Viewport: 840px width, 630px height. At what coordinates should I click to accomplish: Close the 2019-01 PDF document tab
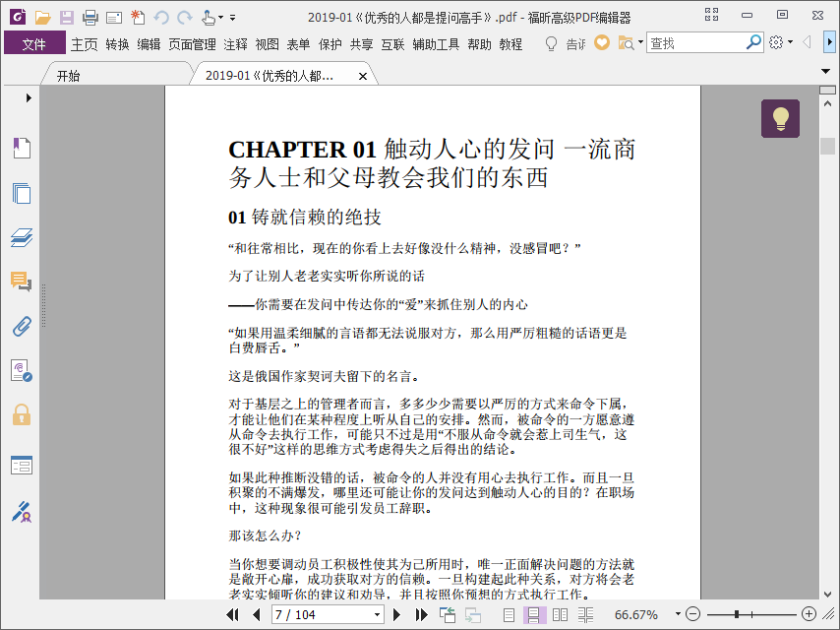(x=363, y=76)
